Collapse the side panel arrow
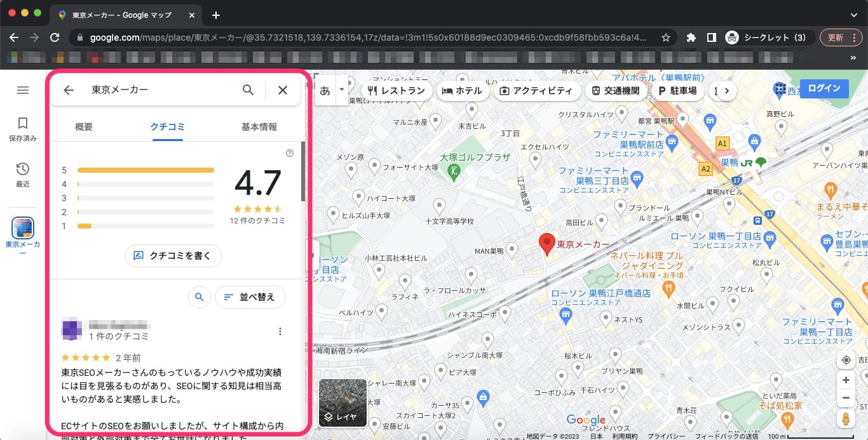Image resolution: width=868 pixels, height=440 pixels. [x=312, y=255]
